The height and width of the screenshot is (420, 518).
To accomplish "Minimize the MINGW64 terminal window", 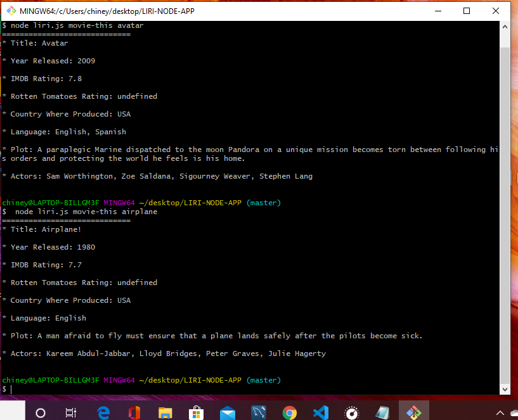I will (438, 11).
